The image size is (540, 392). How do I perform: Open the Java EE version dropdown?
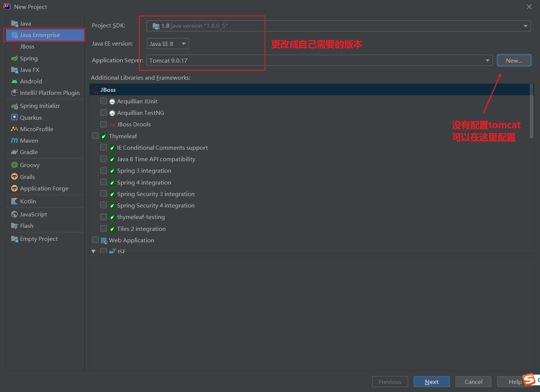click(168, 44)
